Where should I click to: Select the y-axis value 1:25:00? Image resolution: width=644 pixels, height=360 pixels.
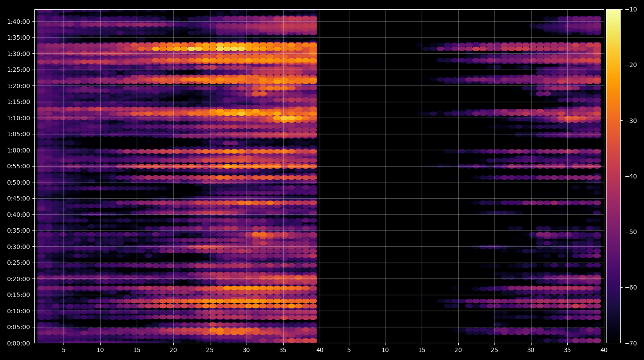pos(19,70)
